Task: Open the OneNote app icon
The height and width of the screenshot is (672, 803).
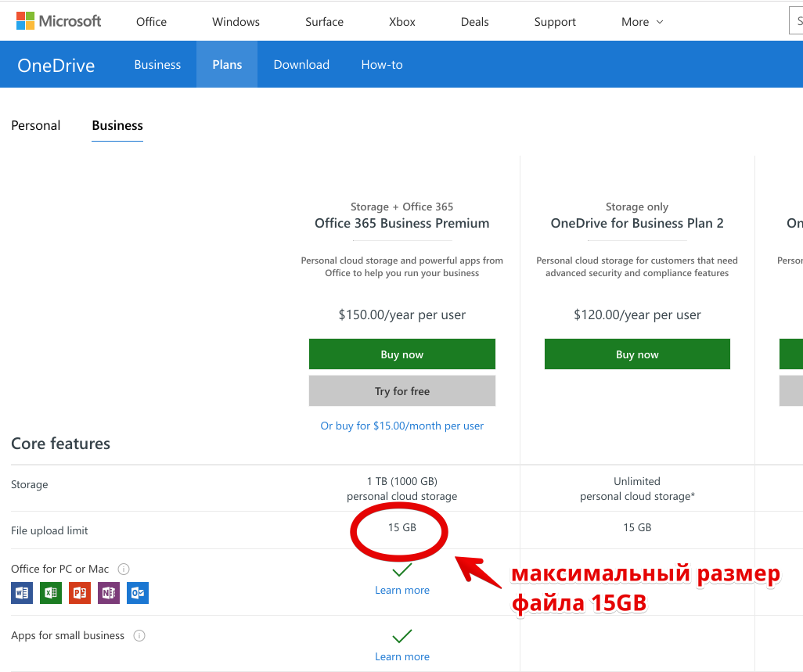Action: point(108,593)
